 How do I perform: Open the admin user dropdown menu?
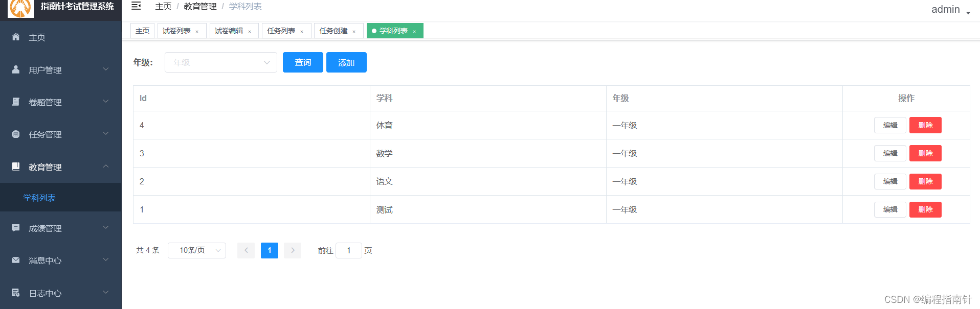click(x=950, y=10)
